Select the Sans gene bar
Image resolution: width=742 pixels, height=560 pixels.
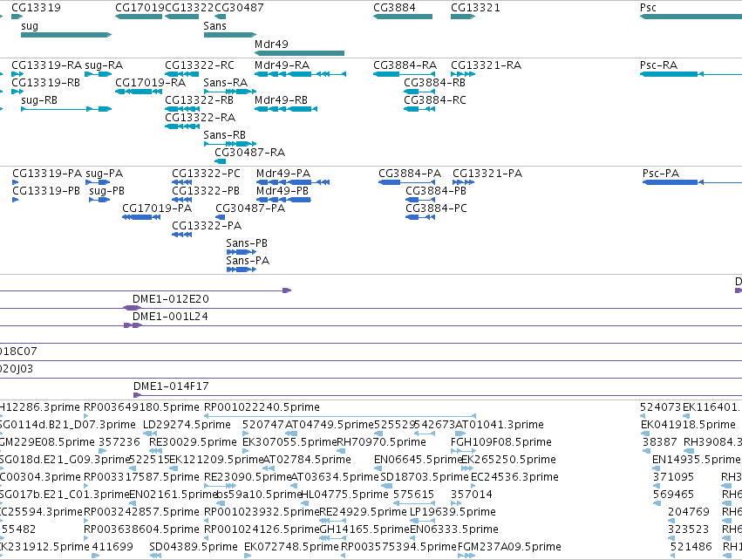[230, 35]
